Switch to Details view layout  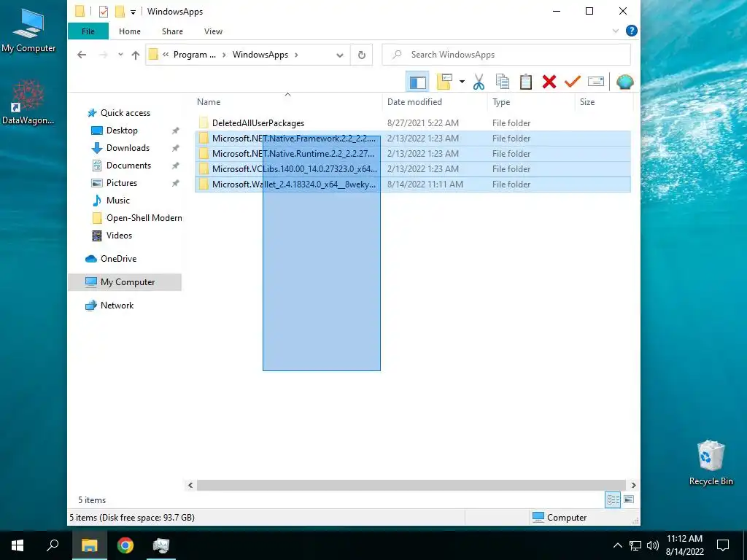613,499
